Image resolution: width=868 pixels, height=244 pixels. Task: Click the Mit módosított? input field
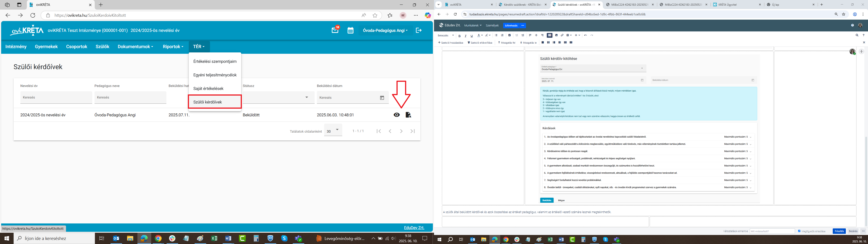(x=772, y=231)
